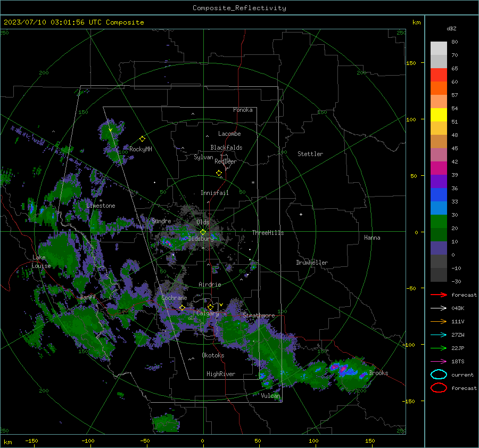
Task: Click the yellow diamond marker below RedDeer
Action: pos(219,173)
